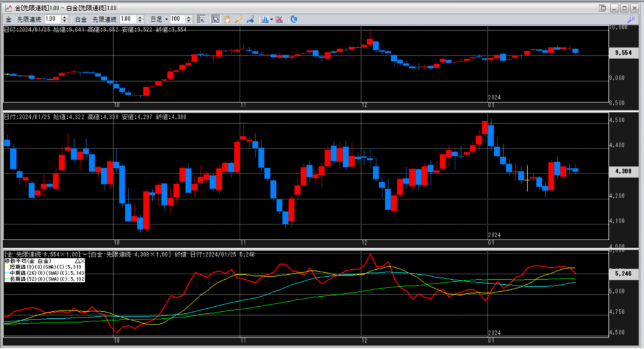Select the arrow pointer cursor tool

click(215, 19)
